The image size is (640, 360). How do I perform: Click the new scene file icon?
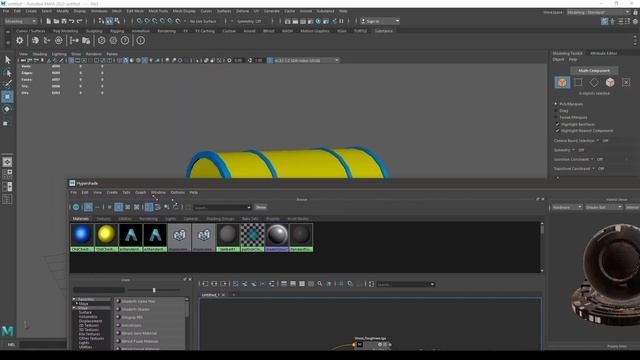pyautogui.click(x=49, y=21)
